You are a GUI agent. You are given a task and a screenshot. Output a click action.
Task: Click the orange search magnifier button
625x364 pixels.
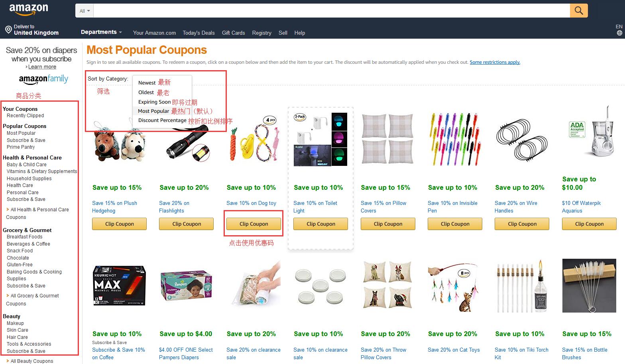(x=579, y=11)
